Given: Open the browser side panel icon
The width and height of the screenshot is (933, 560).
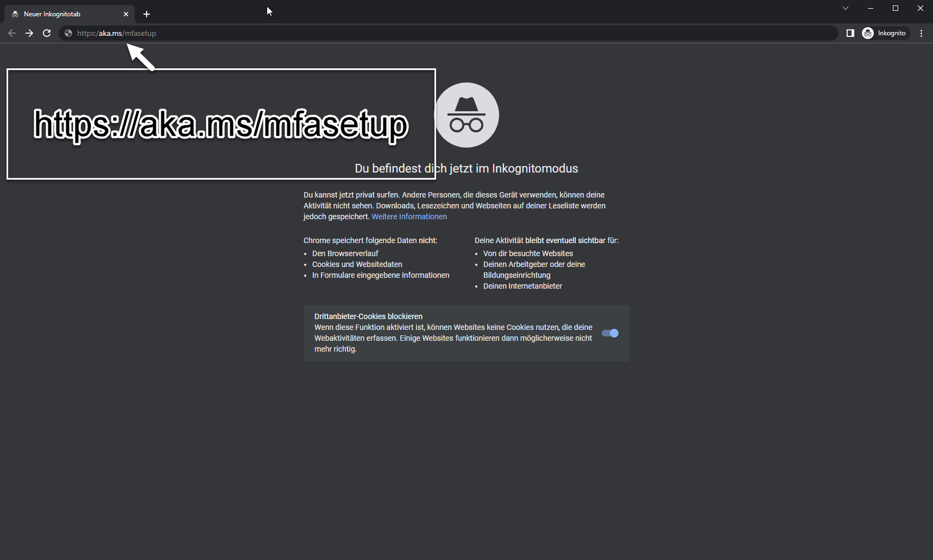Looking at the screenshot, I should 850,33.
